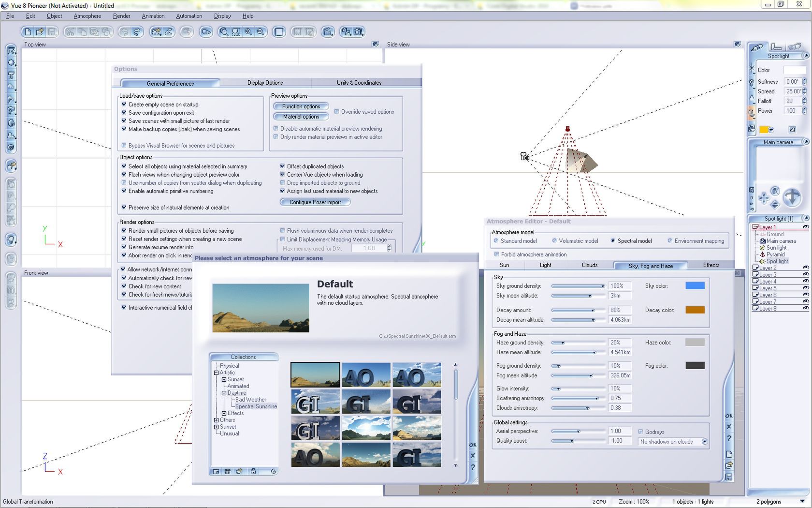
Task: Click the Decay color orange swatch
Action: click(695, 310)
